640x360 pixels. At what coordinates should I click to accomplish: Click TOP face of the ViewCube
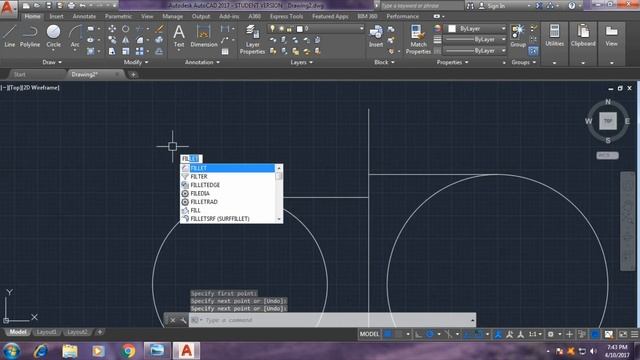point(608,121)
